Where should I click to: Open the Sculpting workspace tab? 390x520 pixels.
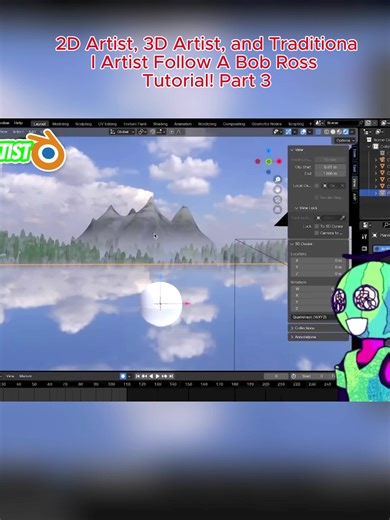83,124
